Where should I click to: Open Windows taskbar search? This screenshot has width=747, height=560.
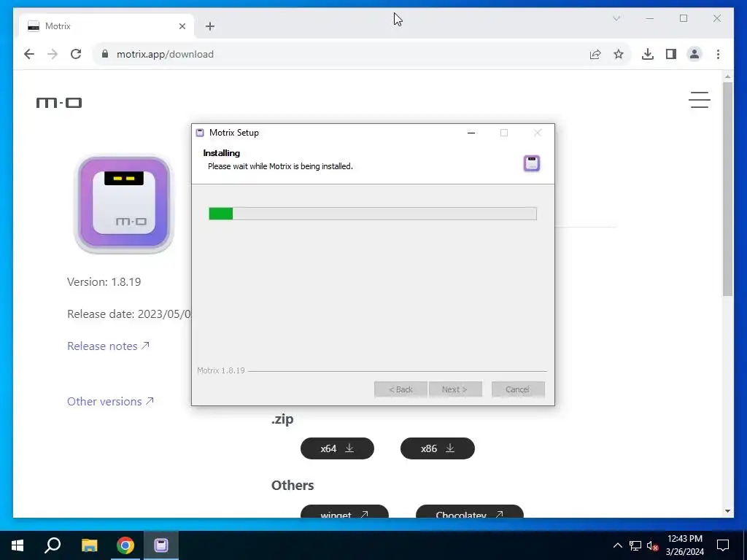click(x=53, y=545)
